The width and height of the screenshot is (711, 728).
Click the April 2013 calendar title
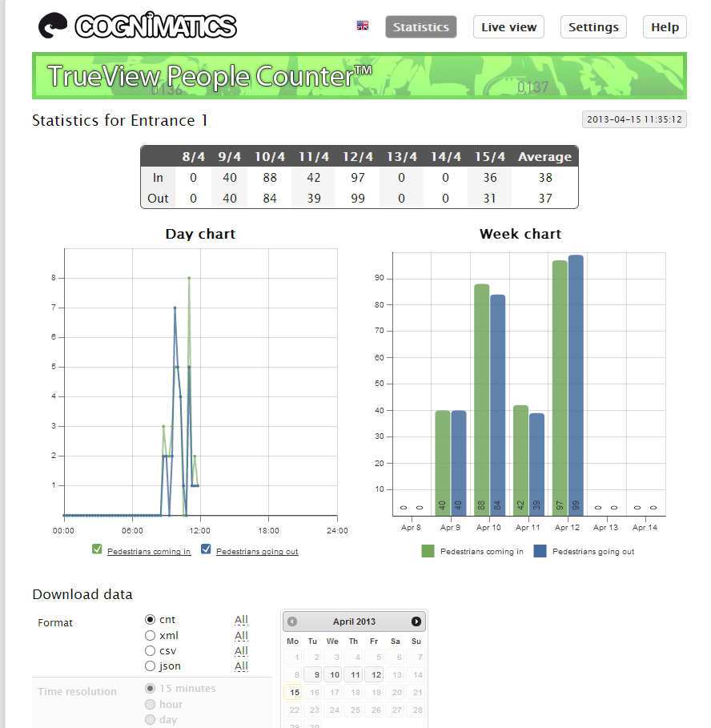tap(354, 621)
